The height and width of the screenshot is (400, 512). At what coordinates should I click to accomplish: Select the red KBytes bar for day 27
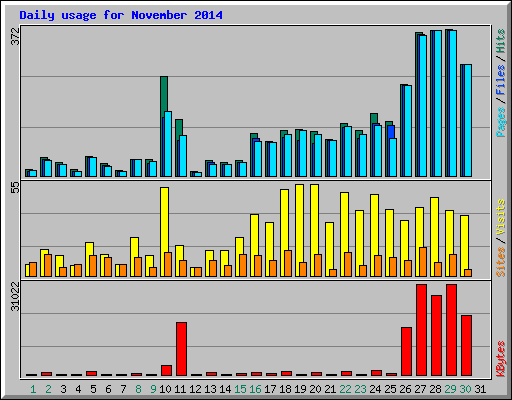[x=421, y=330]
